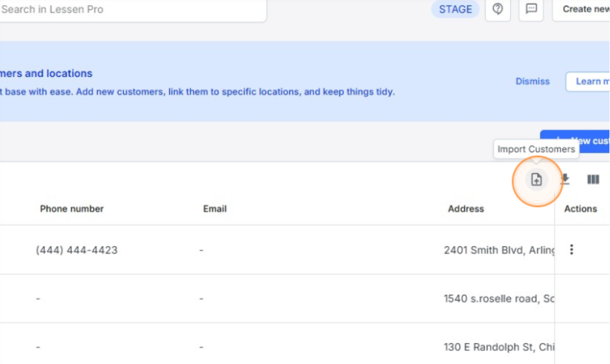Sort by the Email column header
The width and height of the screenshot is (610, 364).
tap(214, 209)
